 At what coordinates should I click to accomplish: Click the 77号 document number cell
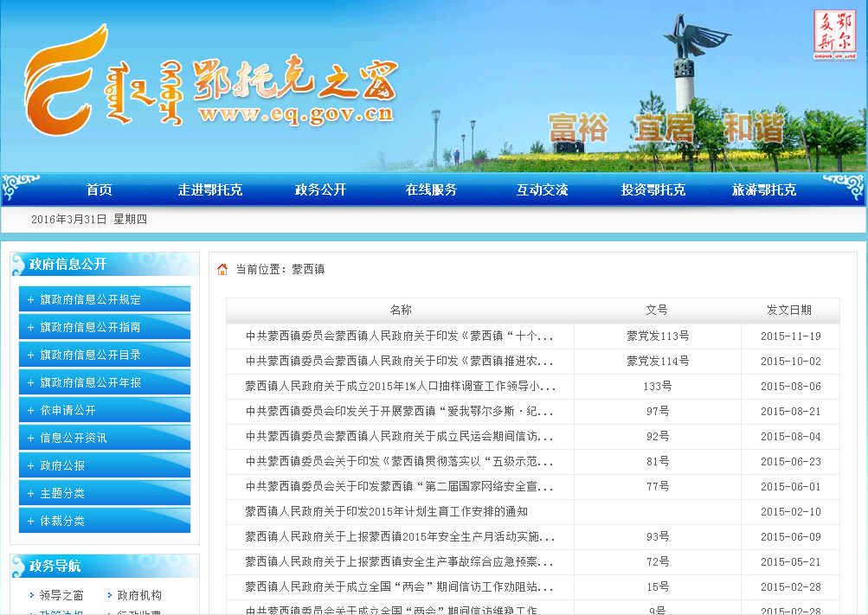[658, 486]
